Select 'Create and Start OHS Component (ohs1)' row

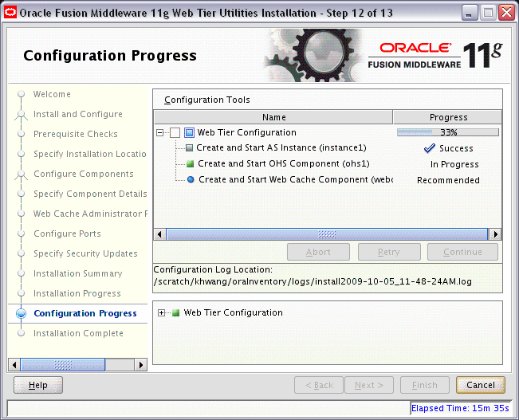[x=284, y=163]
